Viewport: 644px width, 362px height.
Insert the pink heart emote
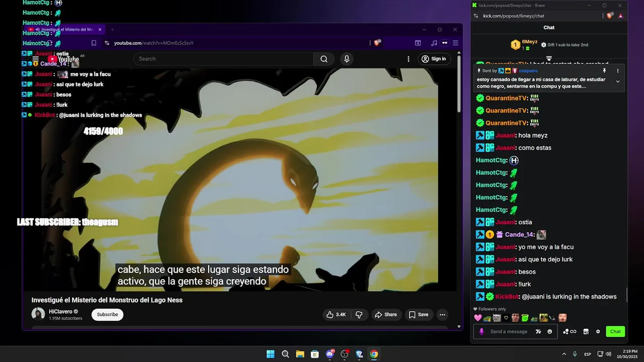point(478,318)
